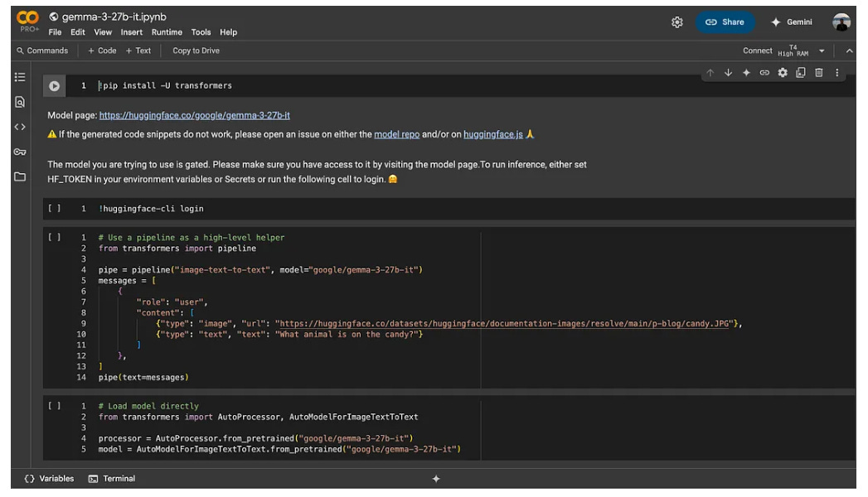868x497 pixels.
Task: Move cell down with arrow icon
Action: click(x=729, y=73)
